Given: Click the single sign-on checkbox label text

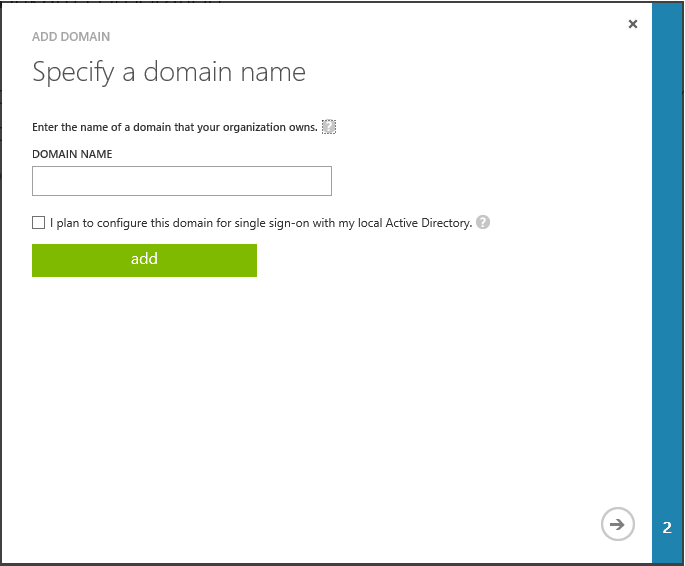Looking at the screenshot, I should 260,223.
